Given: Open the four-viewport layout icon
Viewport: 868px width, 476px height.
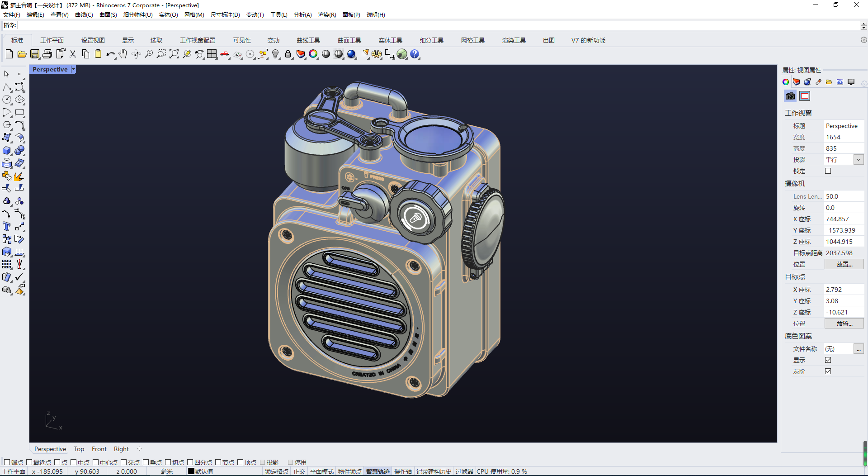Looking at the screenshot, I should tap(212, 54).
